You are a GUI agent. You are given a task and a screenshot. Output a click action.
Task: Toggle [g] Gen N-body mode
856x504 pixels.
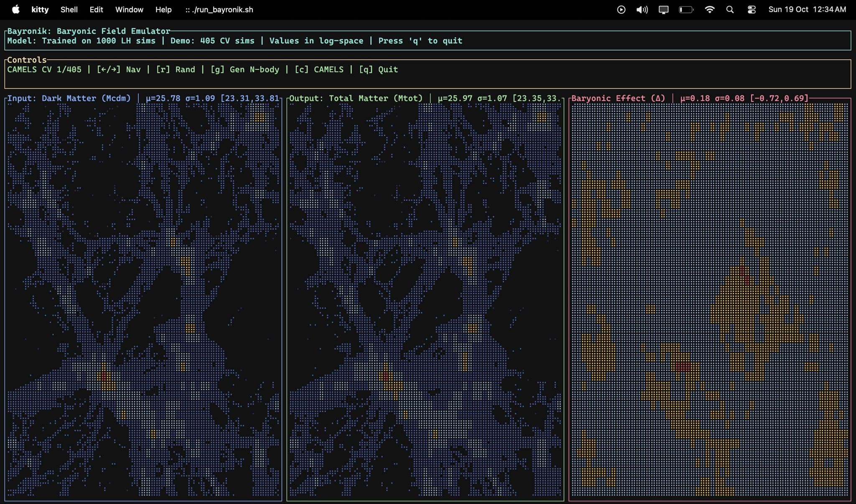[246, 70]
